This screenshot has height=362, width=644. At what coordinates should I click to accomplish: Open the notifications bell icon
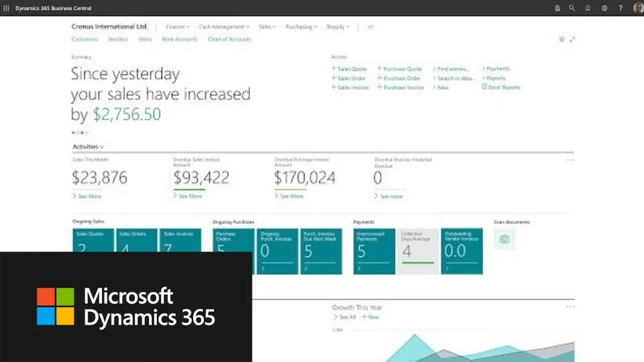tap(588, 8)
